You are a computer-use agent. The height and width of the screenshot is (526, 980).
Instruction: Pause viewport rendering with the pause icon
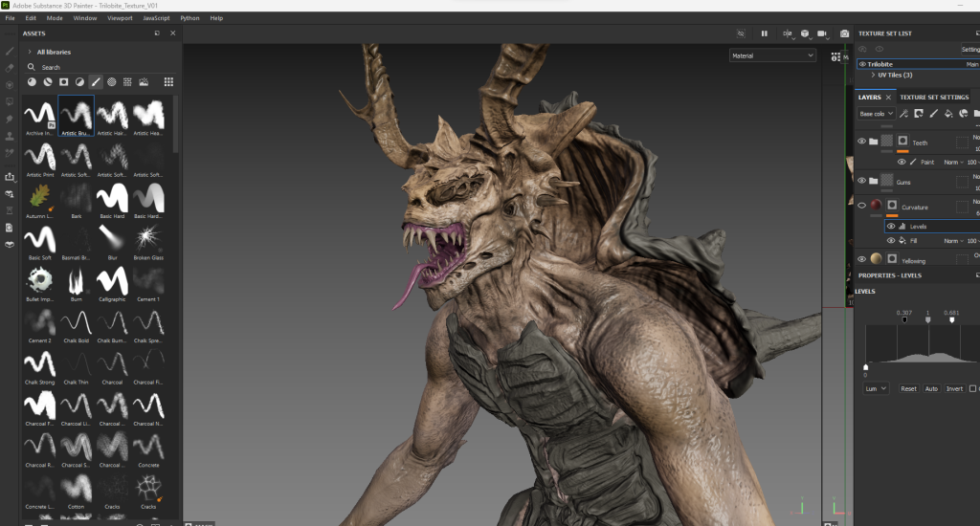coord(764,33)
